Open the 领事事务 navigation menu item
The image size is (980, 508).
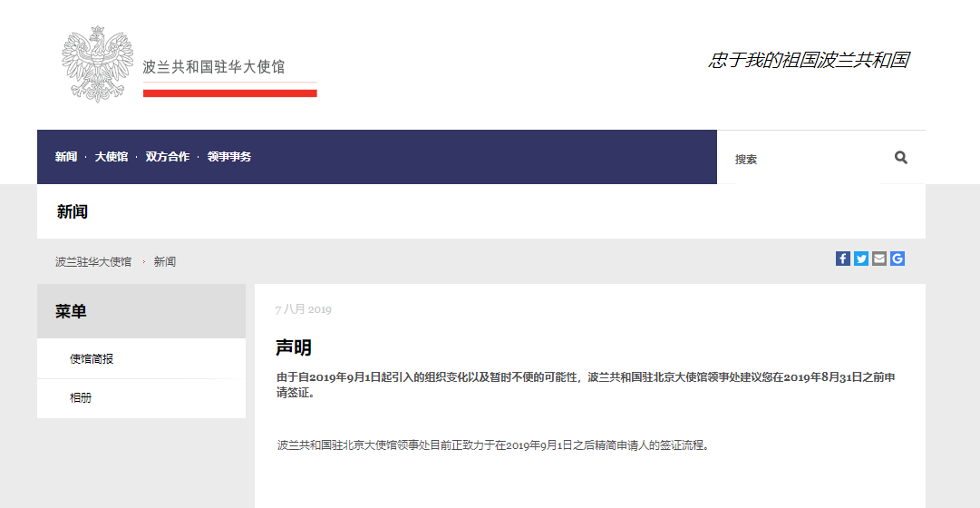pyautogui.click(x=229, y=157)
